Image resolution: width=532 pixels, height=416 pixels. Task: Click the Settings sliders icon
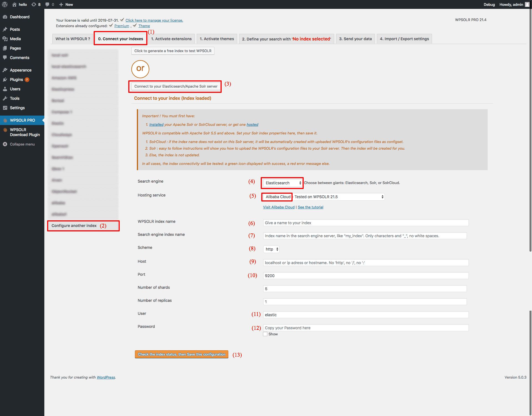(5, 108)
